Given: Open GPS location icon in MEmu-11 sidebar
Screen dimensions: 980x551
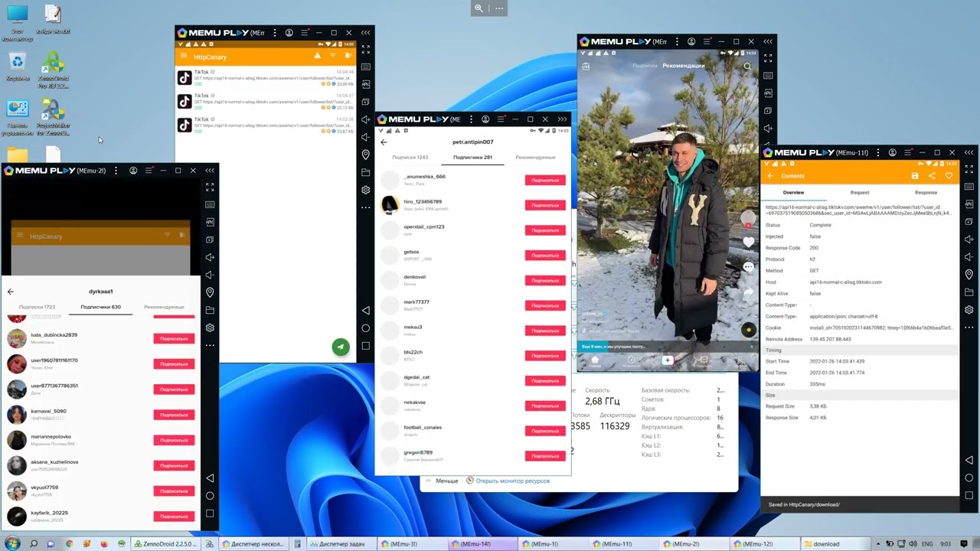Looking at the screenshot, I should pyautogui.click(x=969, y=275).
